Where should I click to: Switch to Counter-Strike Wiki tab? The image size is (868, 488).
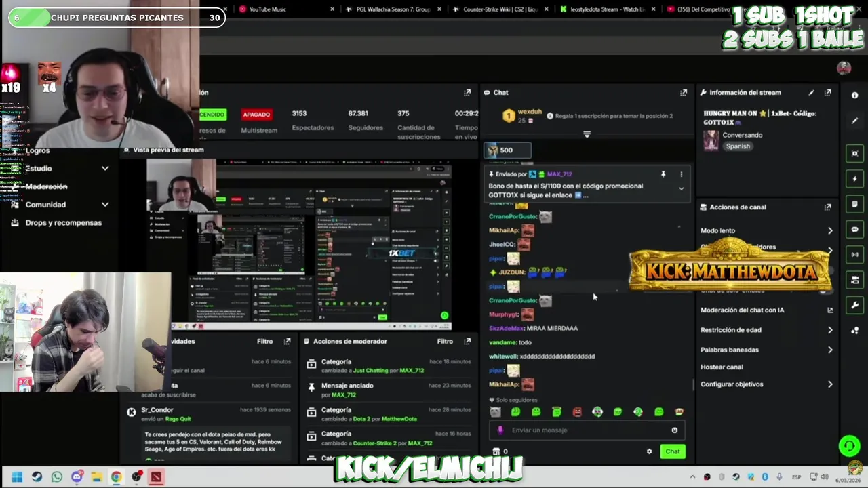click(500, 9)
